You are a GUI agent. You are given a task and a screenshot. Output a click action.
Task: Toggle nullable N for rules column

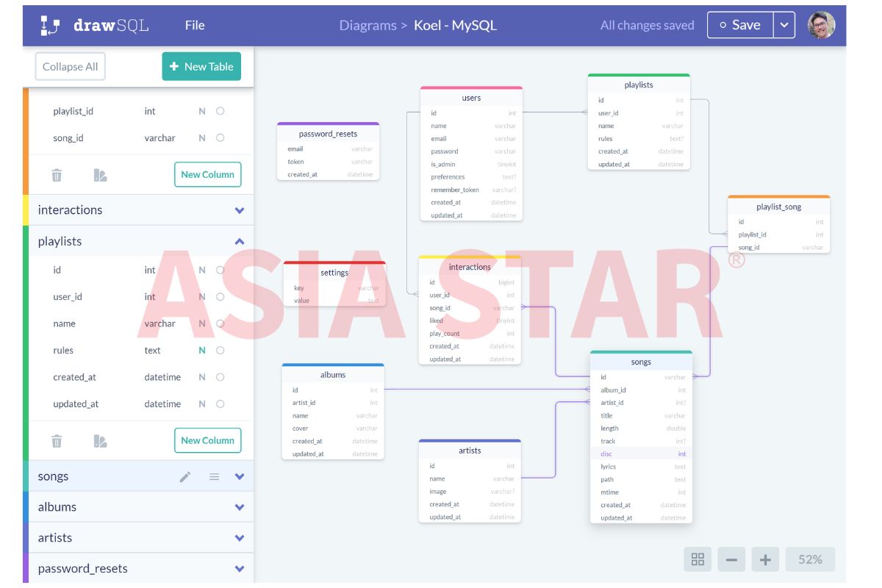click(x=202, y=351)
